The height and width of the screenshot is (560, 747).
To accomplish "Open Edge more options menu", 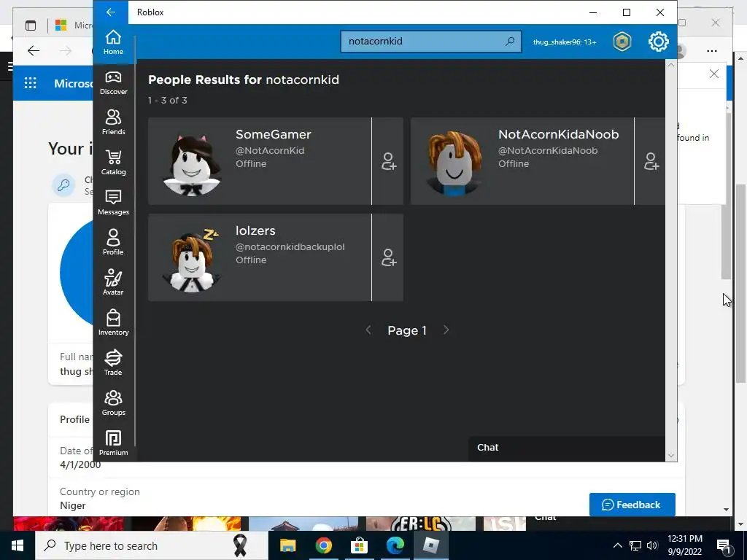I will pos(712,51).
